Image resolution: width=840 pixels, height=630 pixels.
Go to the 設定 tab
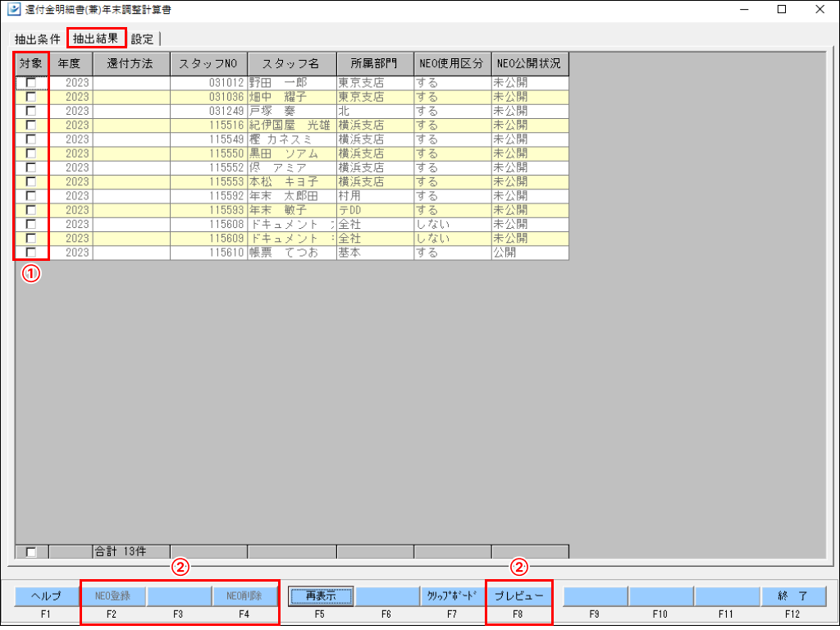coord(143,39)
